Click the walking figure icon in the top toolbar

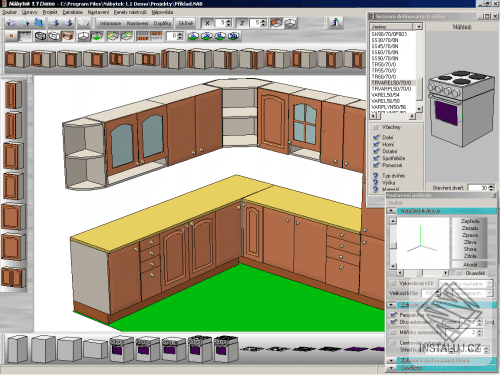[336, 23]
